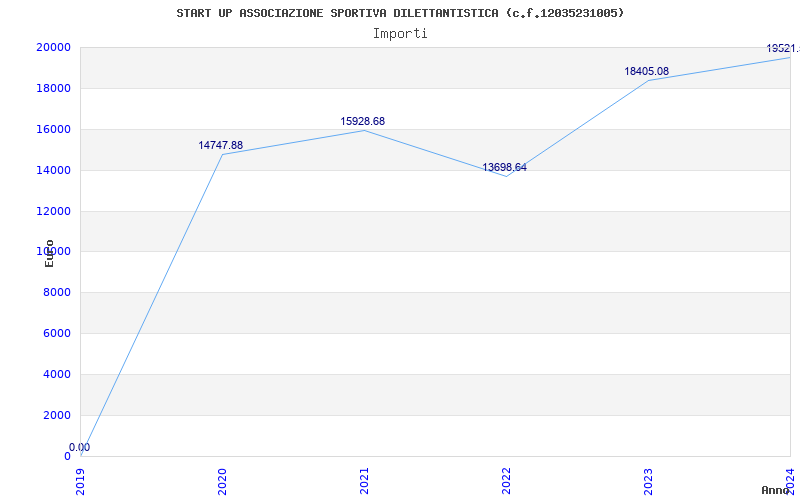Click the 0.00 data label
Image resolution: width=800 pixels, height=500 pixels.
coord(80,447)
